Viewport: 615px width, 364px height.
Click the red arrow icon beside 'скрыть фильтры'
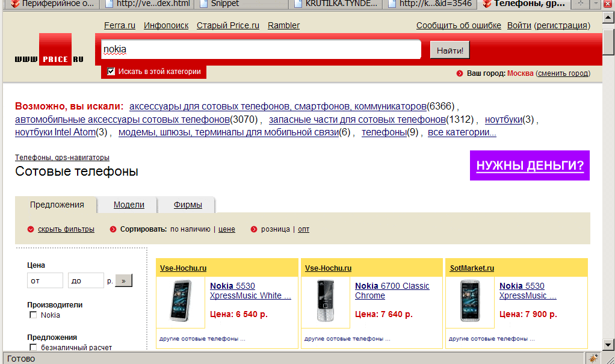31,229
